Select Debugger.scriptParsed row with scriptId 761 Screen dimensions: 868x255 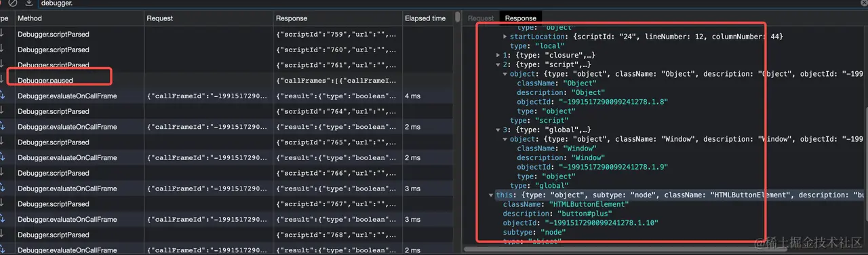tap(226, 65)
